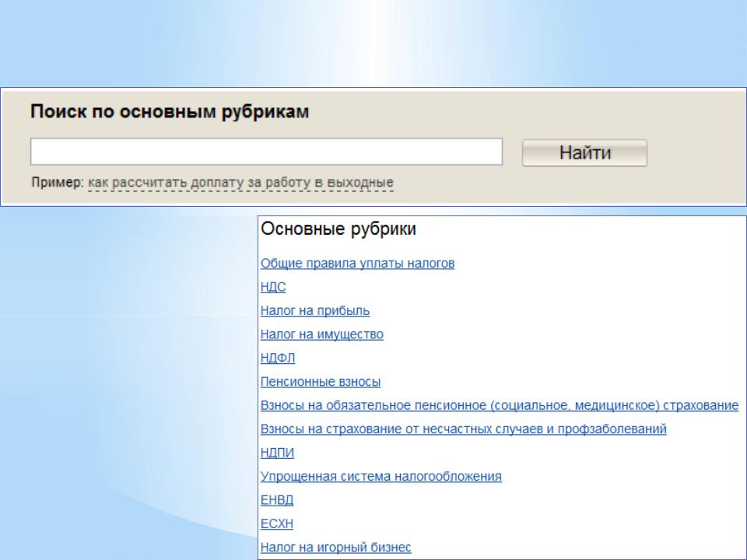Open the НДФЛ rubric link
Viewport: 747px width, 560px height.
[278, 358]
